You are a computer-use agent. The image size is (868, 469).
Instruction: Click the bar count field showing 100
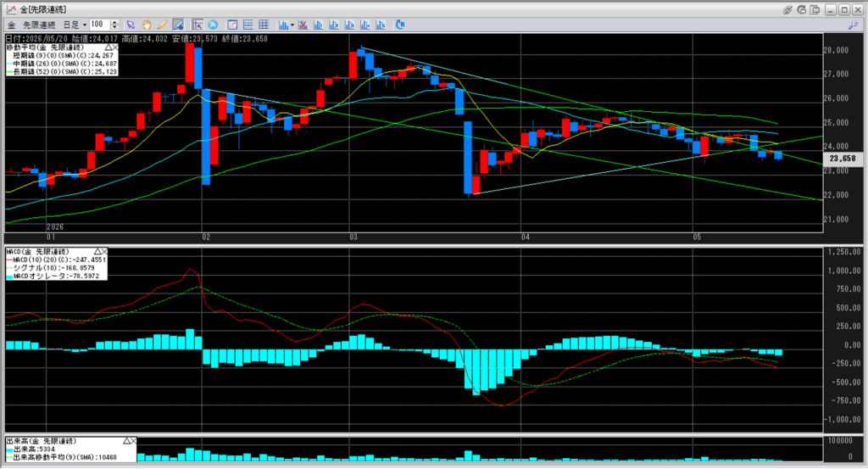pos(100,25)
